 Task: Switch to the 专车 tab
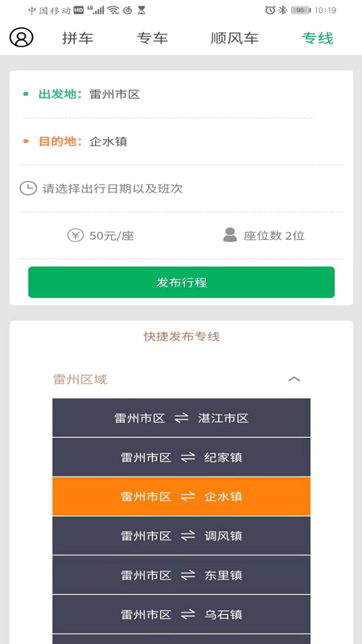click(152, 38)
